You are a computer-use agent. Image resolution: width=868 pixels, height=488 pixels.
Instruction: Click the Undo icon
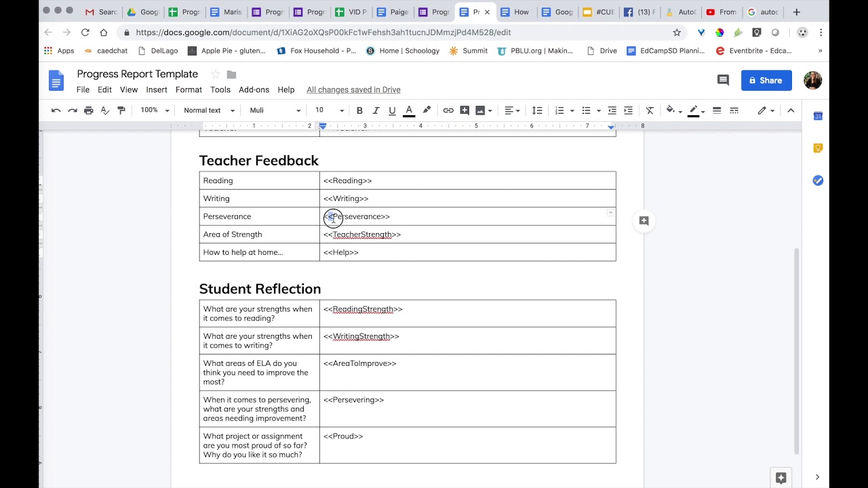pyautogui.click(x=56, y=110)
